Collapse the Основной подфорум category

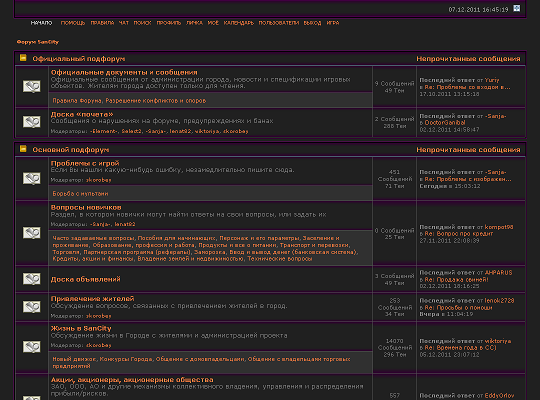point(23,149)
